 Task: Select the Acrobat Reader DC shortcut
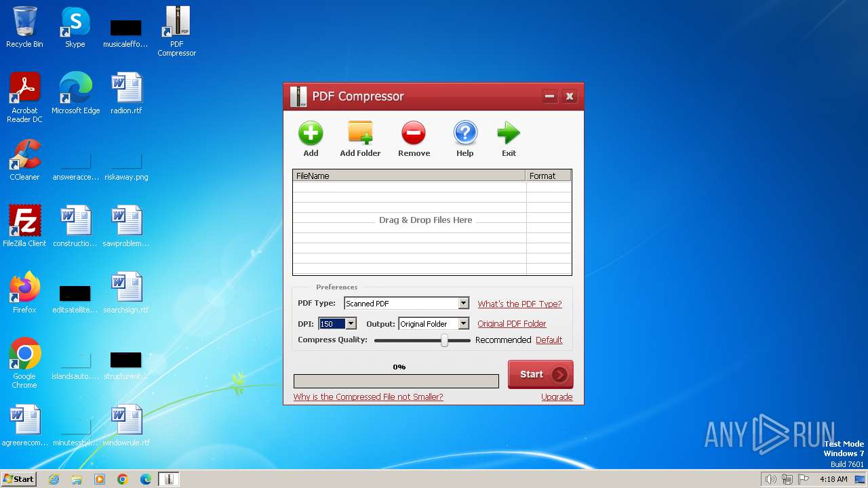click(x=24, y=98)
